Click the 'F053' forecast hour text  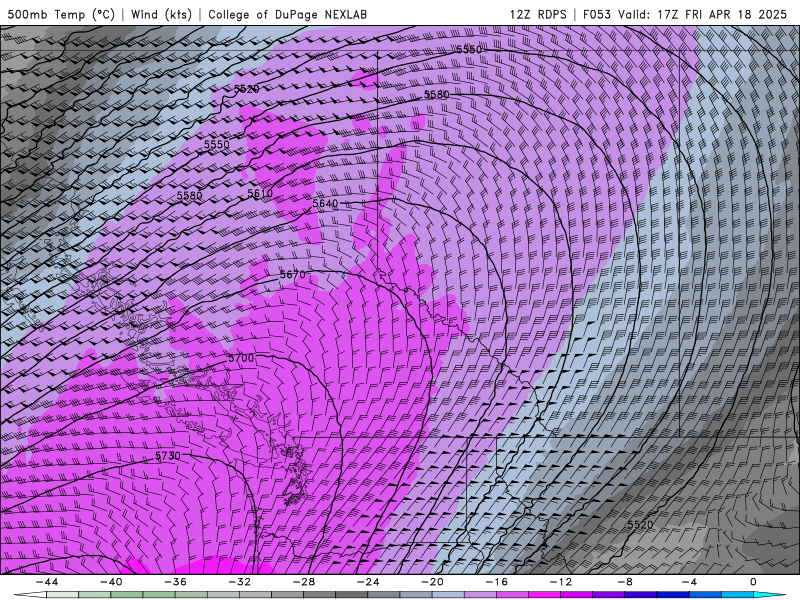coord(597,14)
